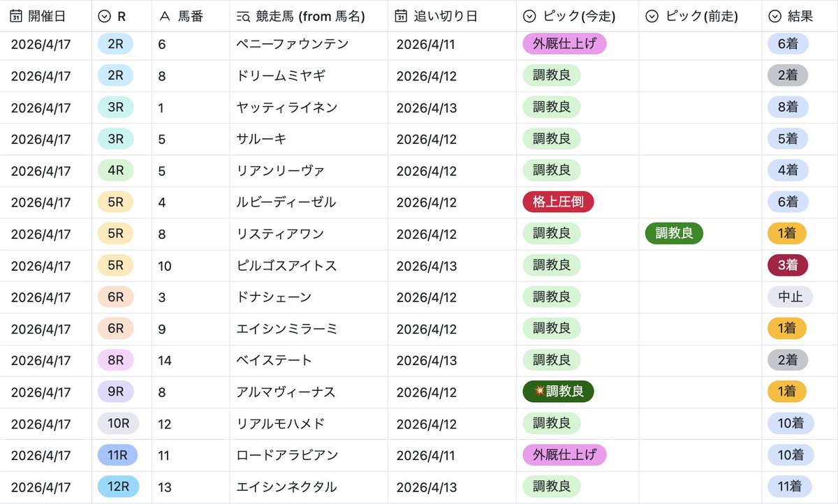Click the text-type icon beside 馬番 header
The image size is (838, 504).
coord(165,16)
